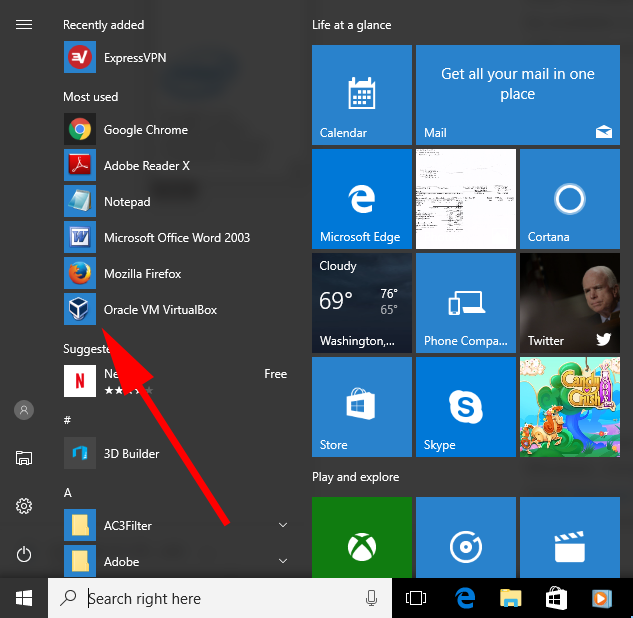Viewport: 633px width, 618px height.
Task: Open Edge from the taskbar
Action: pyautogui.click(x=465, y=598)
